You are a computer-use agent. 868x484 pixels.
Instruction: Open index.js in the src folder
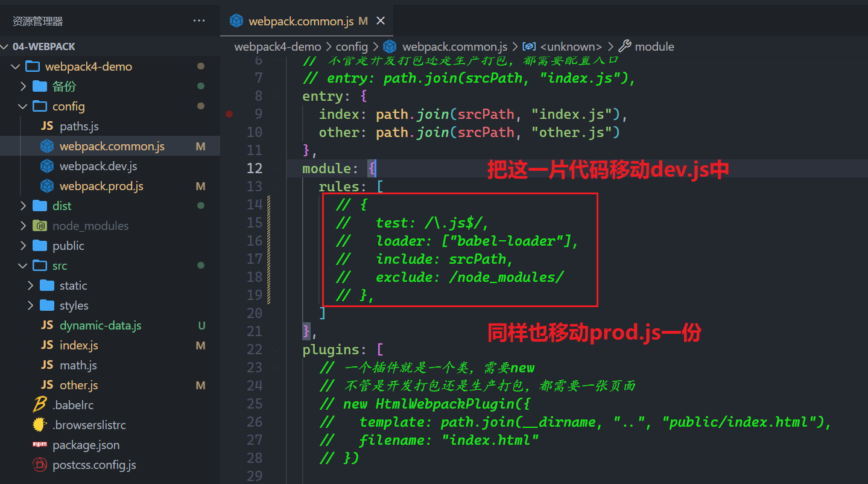coord(79,345)
